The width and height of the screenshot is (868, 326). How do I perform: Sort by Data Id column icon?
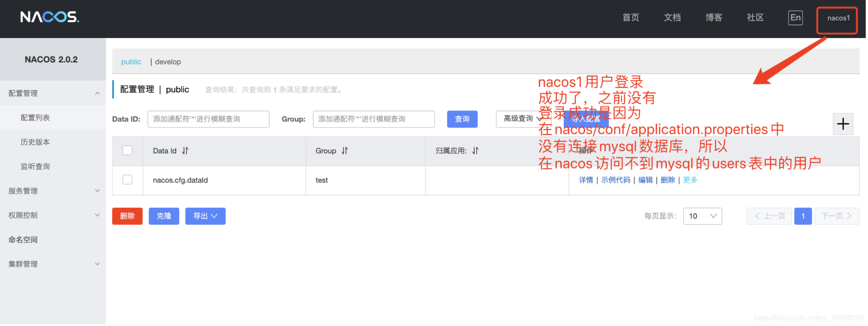pyautogui.click(x=185, y=151)
